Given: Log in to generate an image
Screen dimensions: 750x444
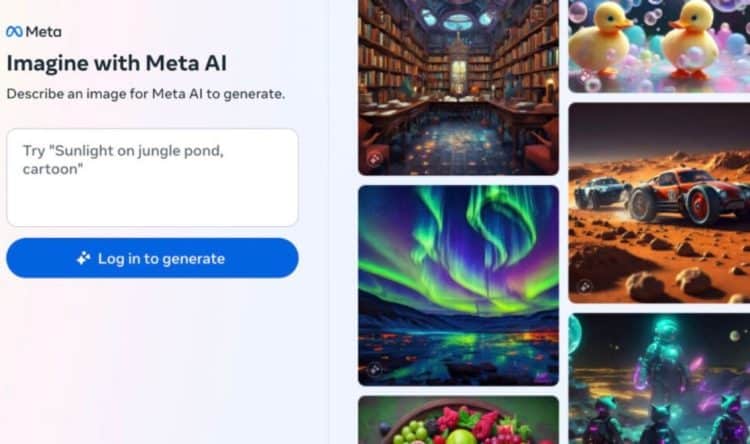Looking at the screenshot, I should pyautogui.click(x=153, y=258).
